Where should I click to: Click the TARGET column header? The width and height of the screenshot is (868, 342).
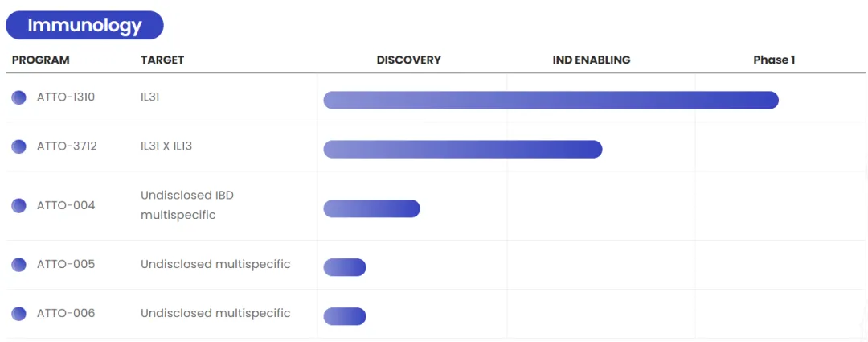162,60
